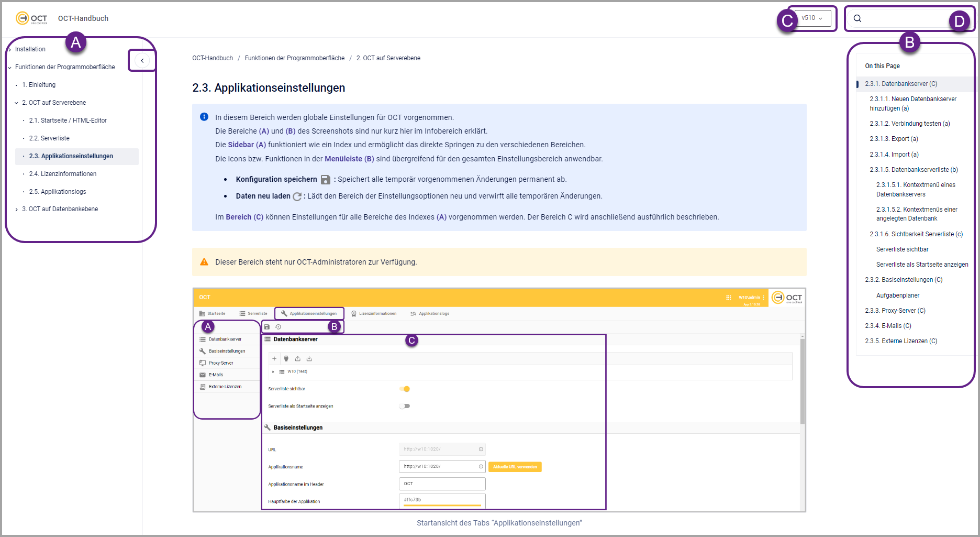Click the save icon beside 'Konfiguration speichern'
This screenshot has height=537, width=980.
tap(326, 180)
